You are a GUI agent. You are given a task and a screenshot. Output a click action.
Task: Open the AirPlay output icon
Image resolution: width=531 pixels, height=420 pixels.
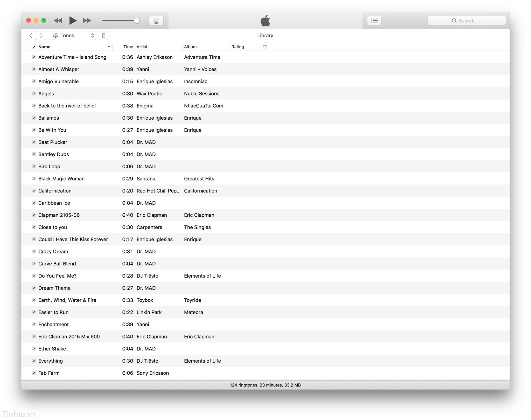point(156,20)
